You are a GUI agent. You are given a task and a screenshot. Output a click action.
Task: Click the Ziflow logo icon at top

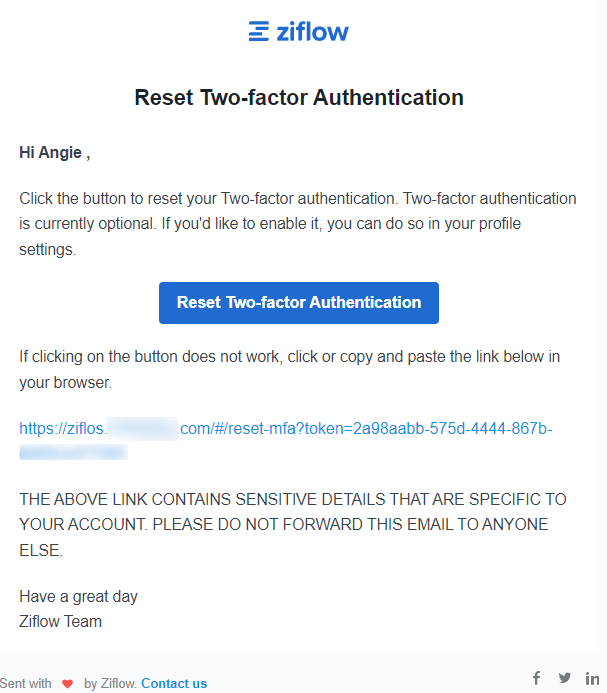pyautogui.click(x=259, y=31)
